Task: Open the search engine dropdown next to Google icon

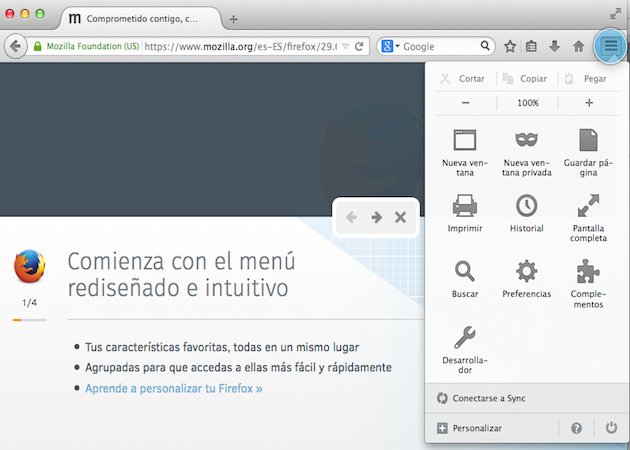Action: [x=397, y=46]
